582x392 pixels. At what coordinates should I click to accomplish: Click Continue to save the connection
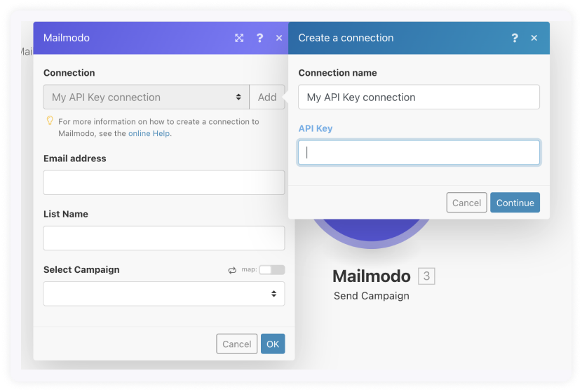515,203
